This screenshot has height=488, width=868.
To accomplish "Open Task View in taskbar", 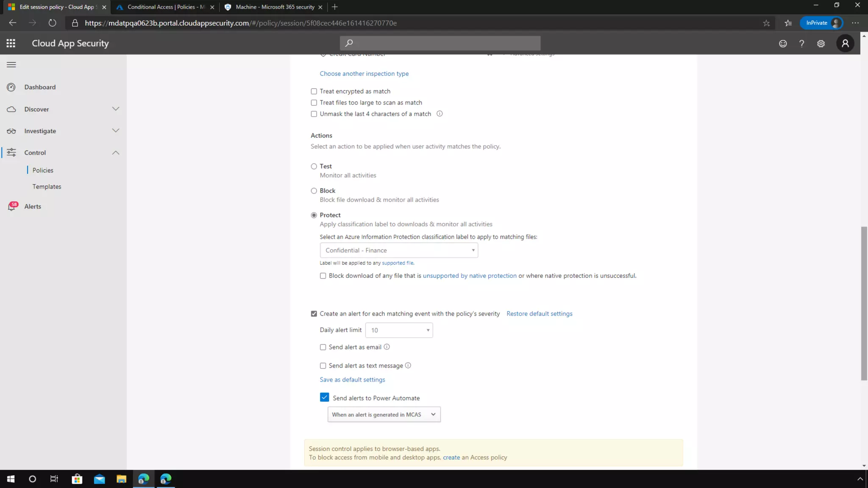I will click(54, 479).
